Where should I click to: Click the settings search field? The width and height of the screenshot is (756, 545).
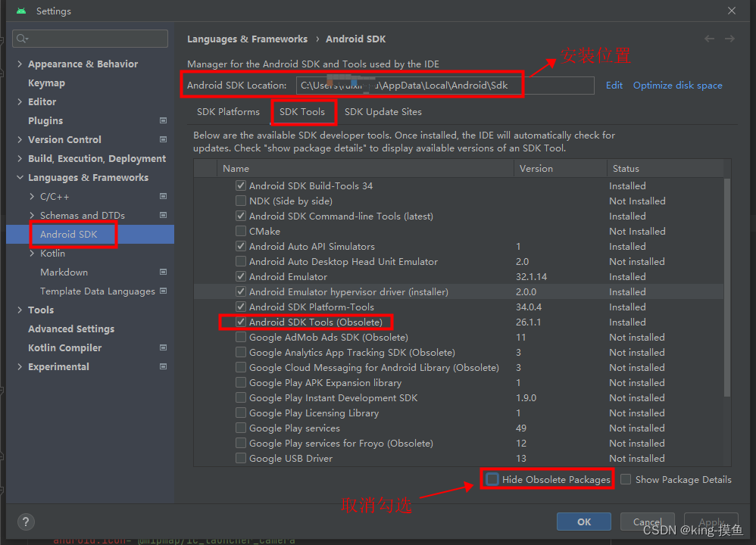coord(90,39)
